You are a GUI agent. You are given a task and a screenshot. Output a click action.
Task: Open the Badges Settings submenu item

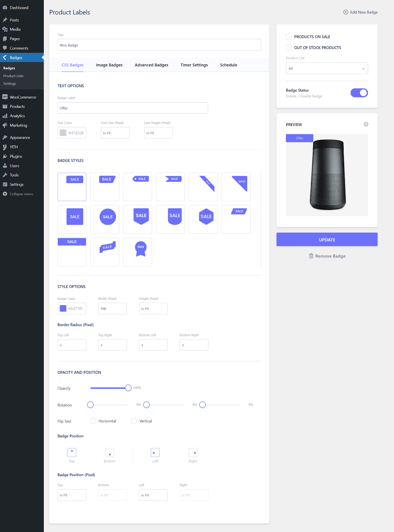point(10,84)
